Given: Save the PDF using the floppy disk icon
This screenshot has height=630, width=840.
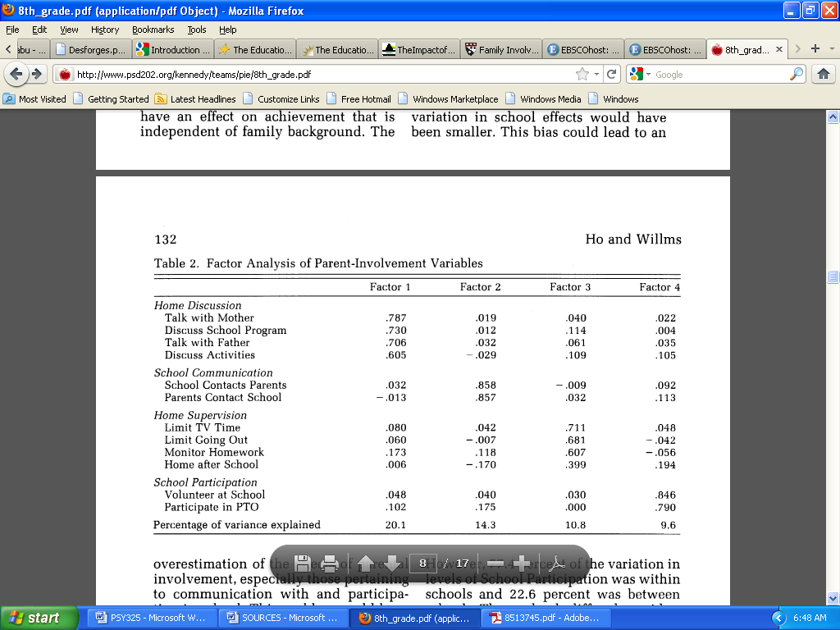Looking at the screenshot, I should [x=302, y=564].
